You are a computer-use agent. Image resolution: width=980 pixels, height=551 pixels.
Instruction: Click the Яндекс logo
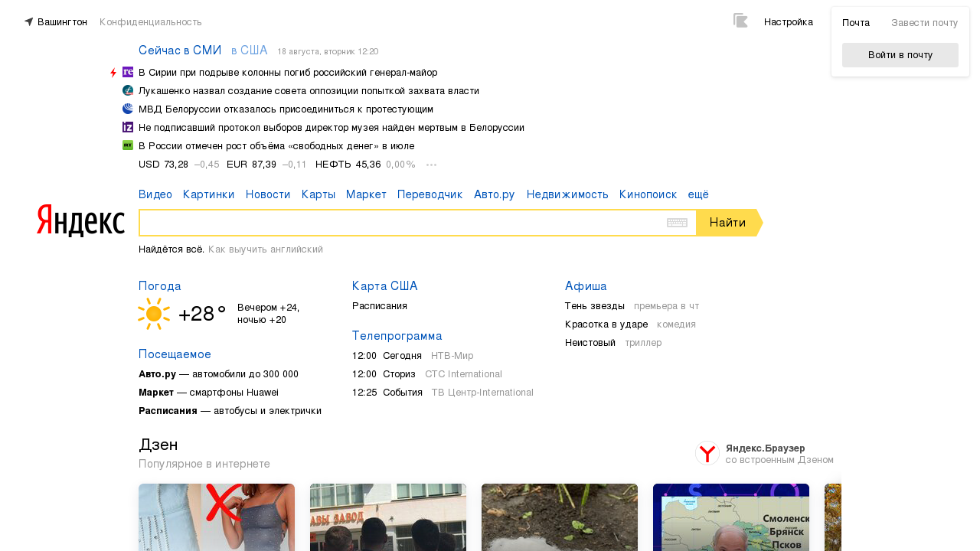(80, 220)
